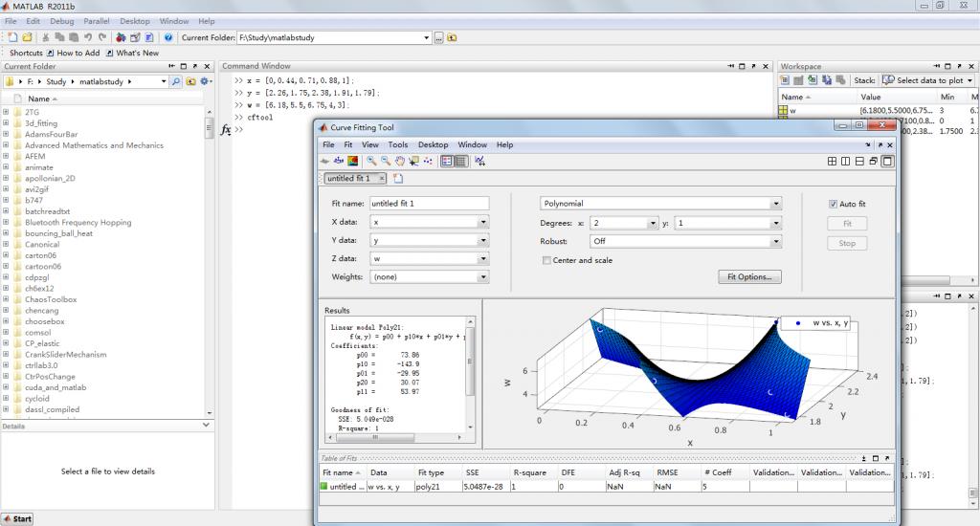Select the pan hand tool
This screenshot has height=526, width=980.
click(400, 162)
